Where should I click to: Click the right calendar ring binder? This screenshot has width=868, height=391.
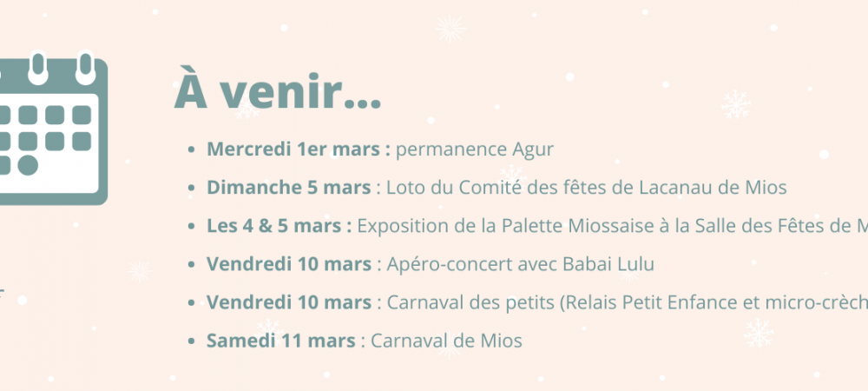(85, 68)
